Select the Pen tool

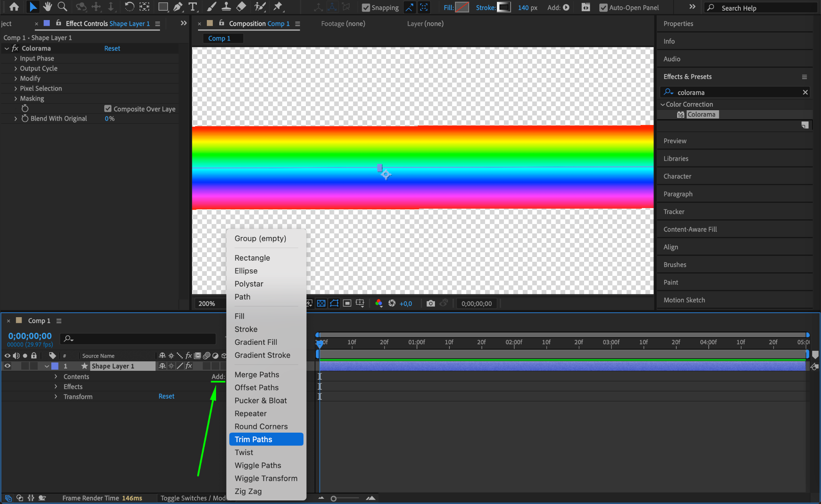(x=178, y=7)
